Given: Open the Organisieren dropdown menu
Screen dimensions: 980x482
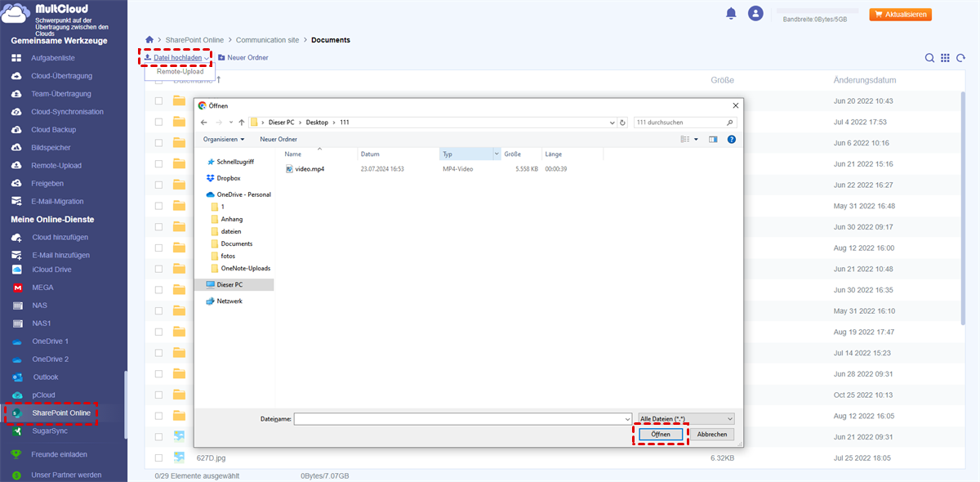Looking at the screenshot, I should tap(224, 140).
